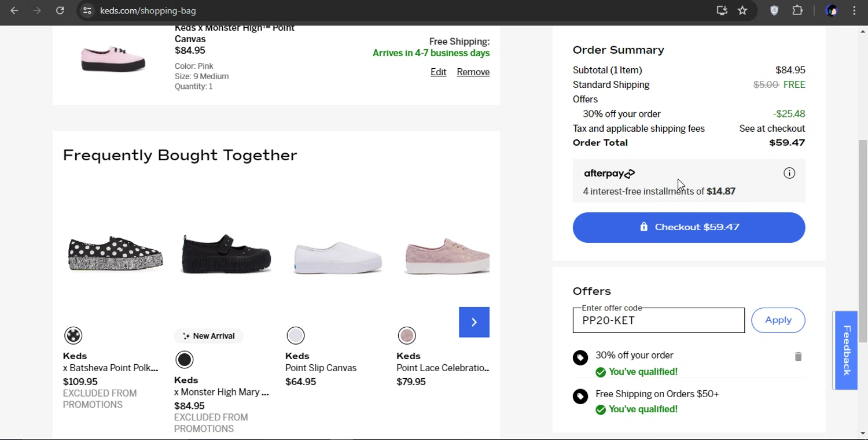The image size is (868, 440).
Task: Reload the page with refresh icon
Action: [60, 10]
